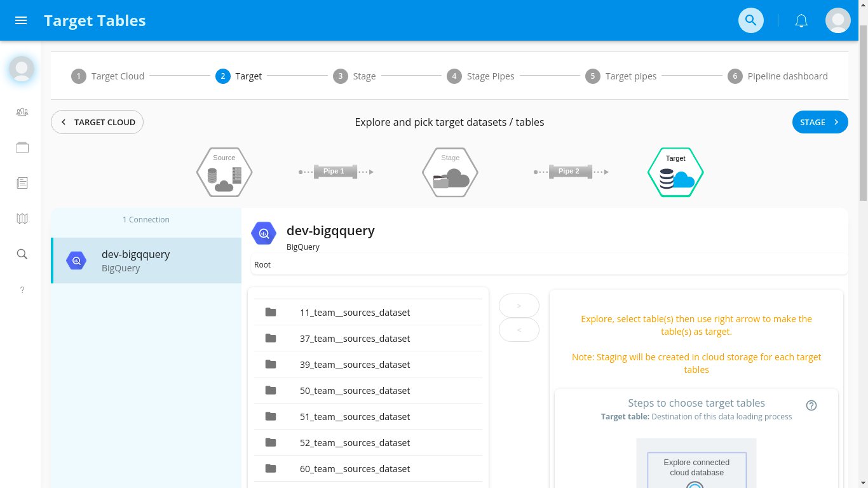Open the document list sidebar icon
This screenshot has height=488, width=868.
tap(22, 183)
